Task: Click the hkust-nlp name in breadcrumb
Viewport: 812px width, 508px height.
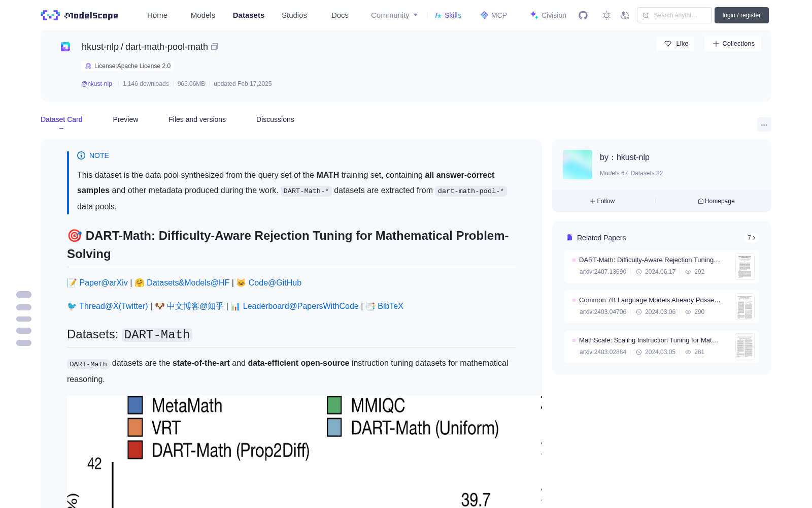Action: coord(100,47)
